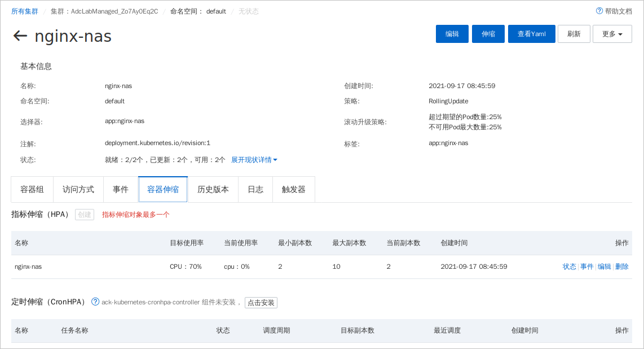Click the 集群：AdcLabManaged_Zo7Ay0Eq2C breadcrumb
The width and height of the screenshot is (644, 349).
point(104,11)
